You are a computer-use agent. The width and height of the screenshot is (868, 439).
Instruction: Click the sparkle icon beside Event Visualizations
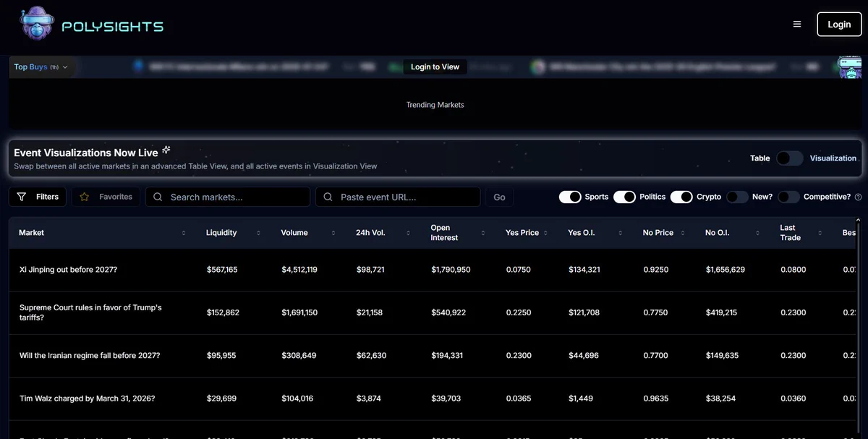[x=166, y=150]
